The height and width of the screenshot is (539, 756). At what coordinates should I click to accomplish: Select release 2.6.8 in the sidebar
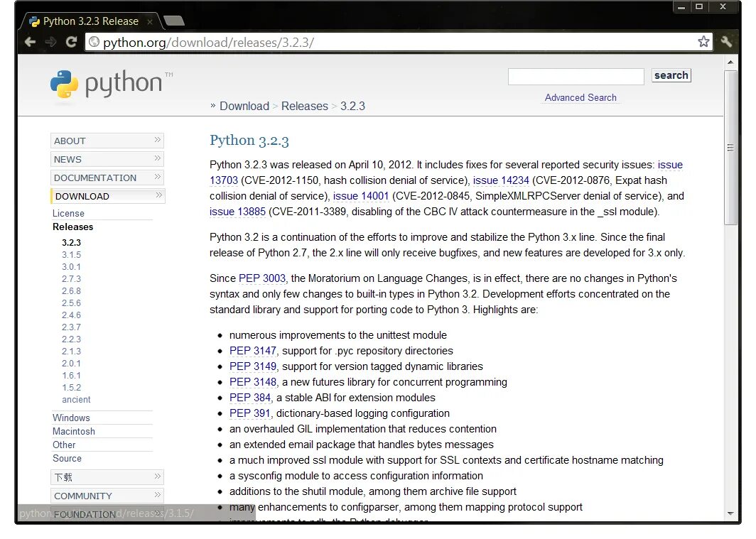coord(71,291)
